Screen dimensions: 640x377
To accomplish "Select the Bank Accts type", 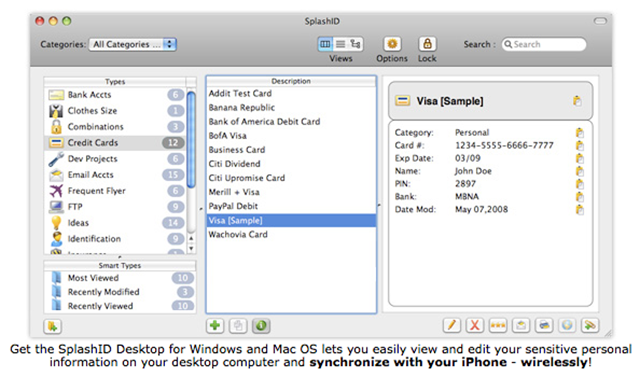I will tap(115, 95).
